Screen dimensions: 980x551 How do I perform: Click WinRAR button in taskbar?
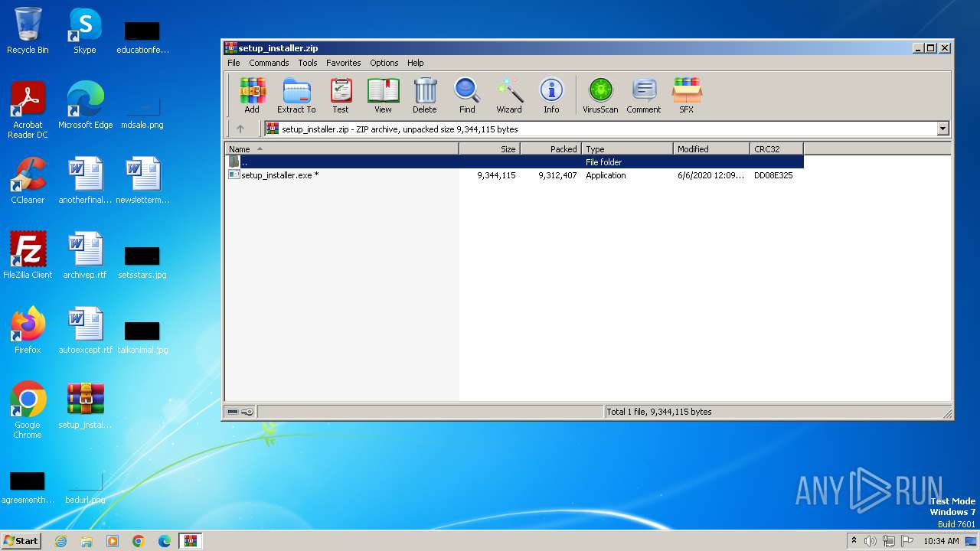click(x=191, y=541)
